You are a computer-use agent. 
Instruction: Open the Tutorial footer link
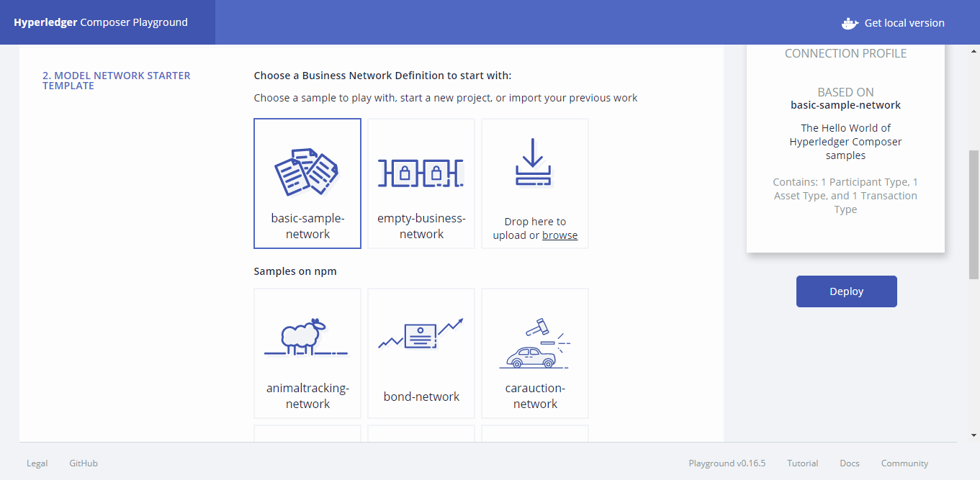point(803,463)
